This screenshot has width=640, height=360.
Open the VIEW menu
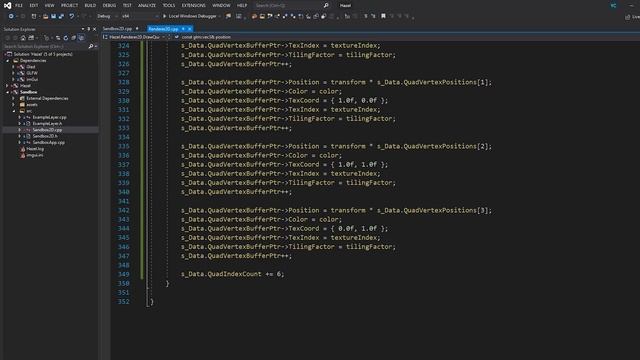click(x=49, y=5)
